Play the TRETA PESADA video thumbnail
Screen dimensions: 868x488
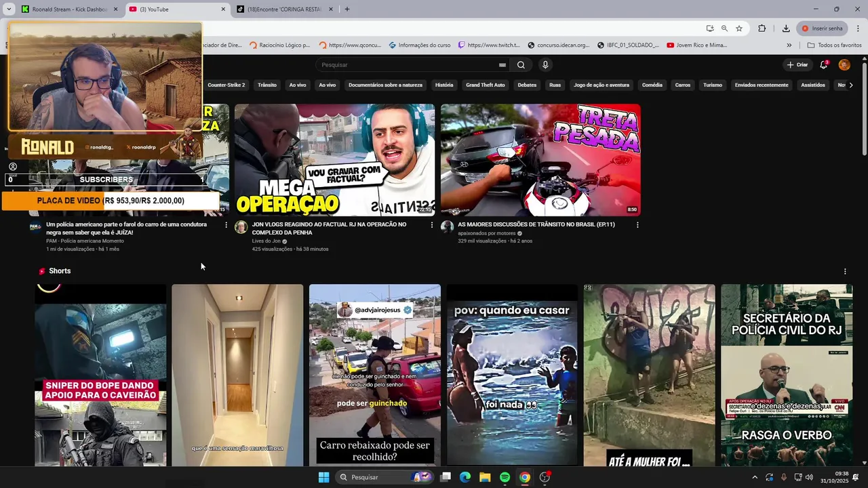click(x=540, y=160)
